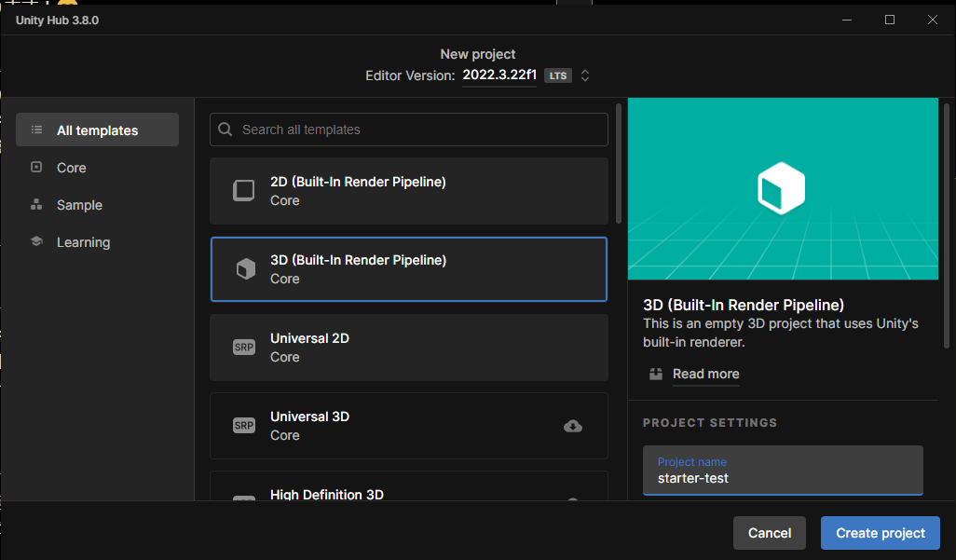Show All templates category
Viewport: 956px width, 560px height.
point(97,130)
